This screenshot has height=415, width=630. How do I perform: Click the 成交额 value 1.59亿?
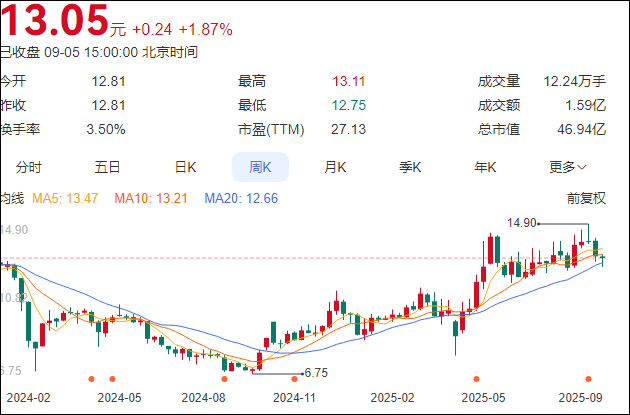pos(585,105)
